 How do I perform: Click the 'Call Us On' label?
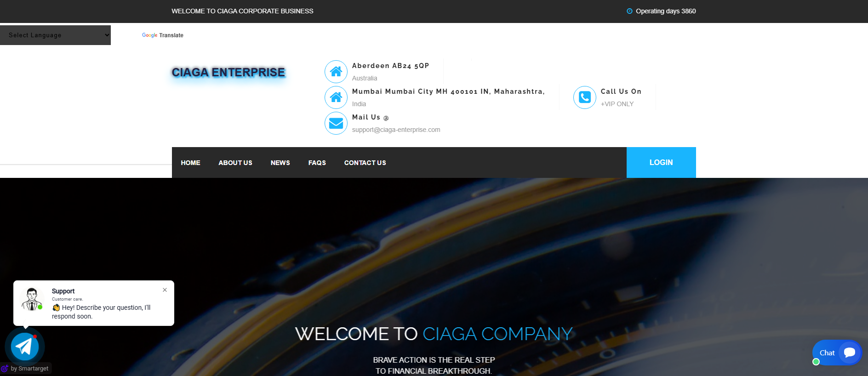coord(621,91)
